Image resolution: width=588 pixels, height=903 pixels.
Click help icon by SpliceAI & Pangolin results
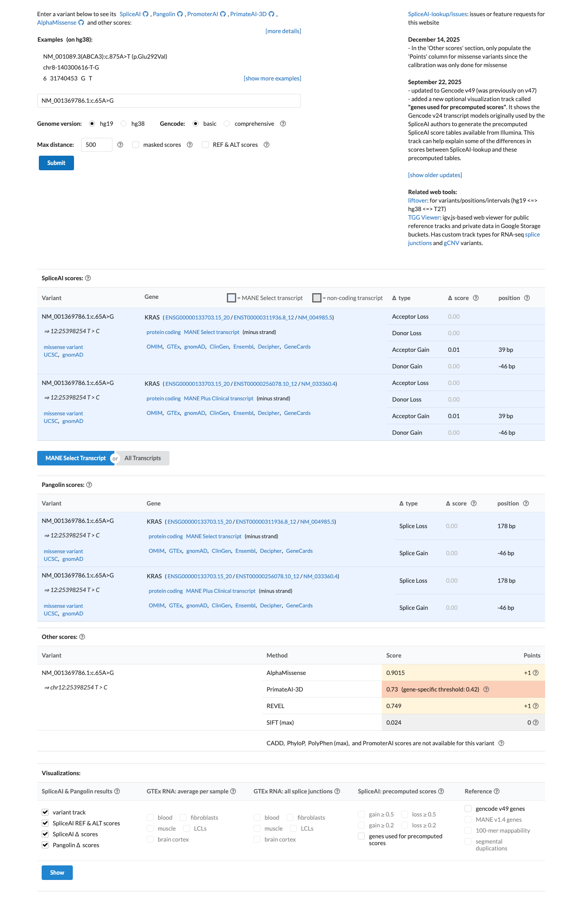point(117,791)
